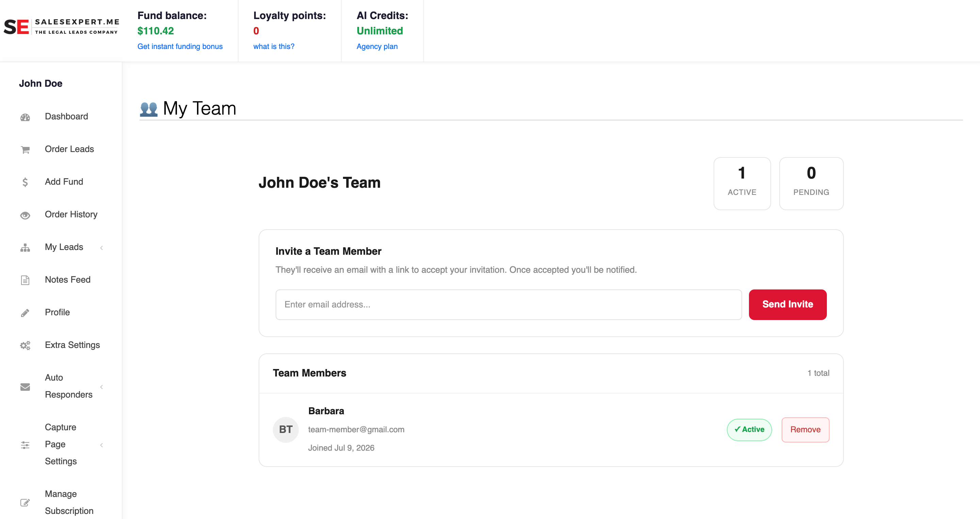Open the Add Fund page

(64, 182)
